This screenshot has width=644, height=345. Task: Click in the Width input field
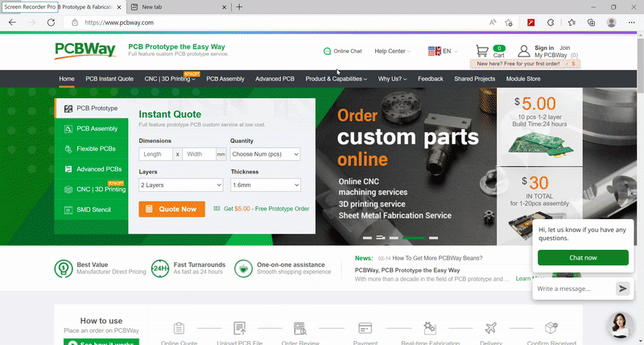[x=199, y=154]
